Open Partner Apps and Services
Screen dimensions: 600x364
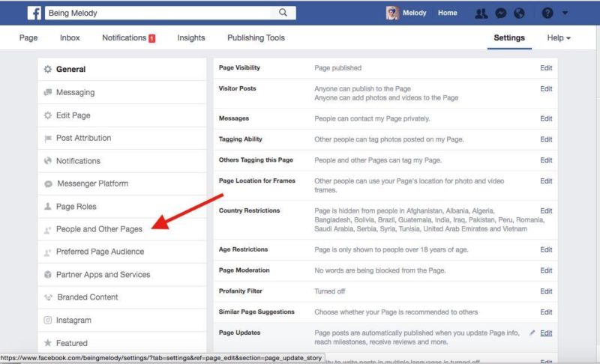tap(122, 275)
